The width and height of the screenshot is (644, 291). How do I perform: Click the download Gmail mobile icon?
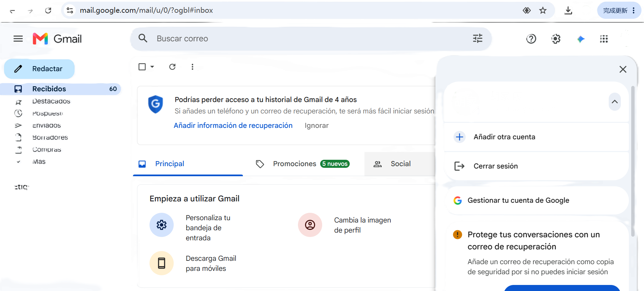point(162,263)
